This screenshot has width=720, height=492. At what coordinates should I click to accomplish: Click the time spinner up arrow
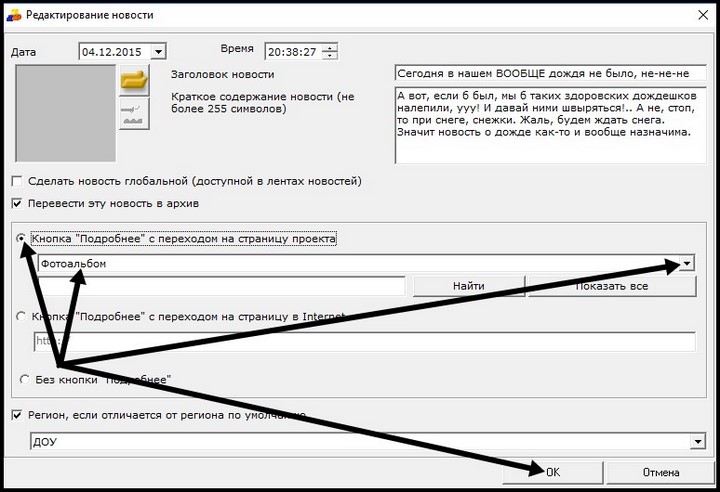click(x=331, y=48)
